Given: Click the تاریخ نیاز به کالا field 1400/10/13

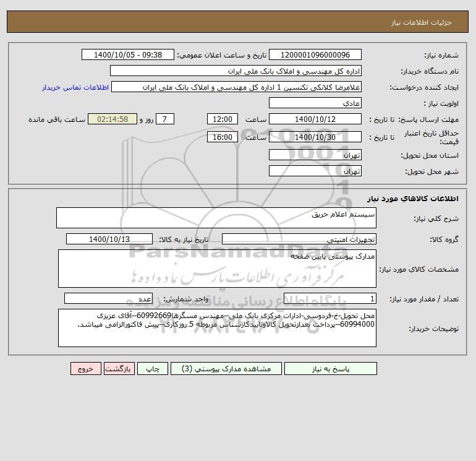Looking at the screenshot, I should pos(109,239).
